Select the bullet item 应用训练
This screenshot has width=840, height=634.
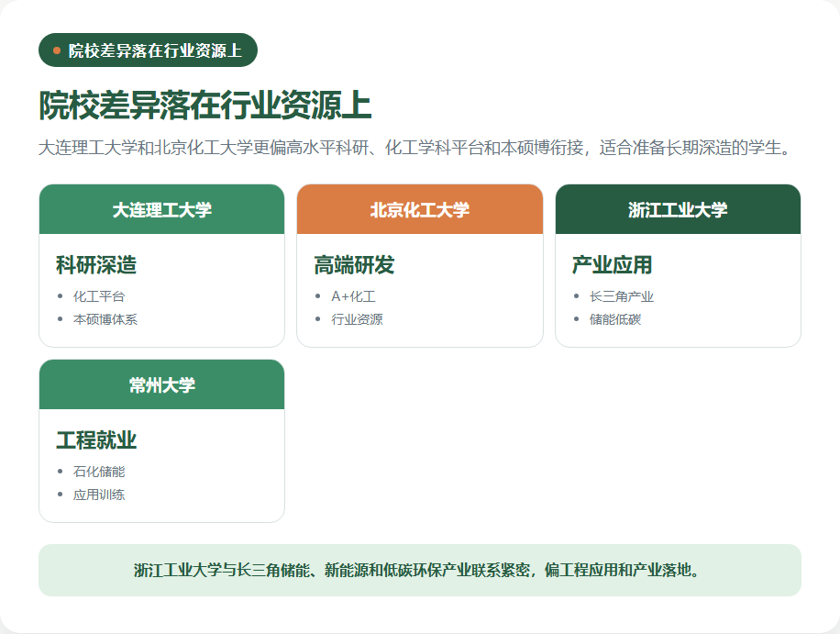click(x=99, y=495)
